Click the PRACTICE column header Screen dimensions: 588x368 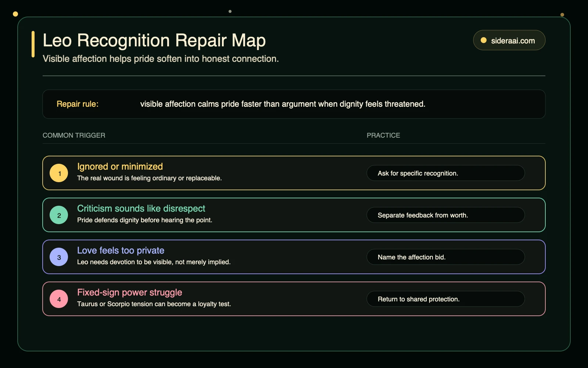[383, 135]
